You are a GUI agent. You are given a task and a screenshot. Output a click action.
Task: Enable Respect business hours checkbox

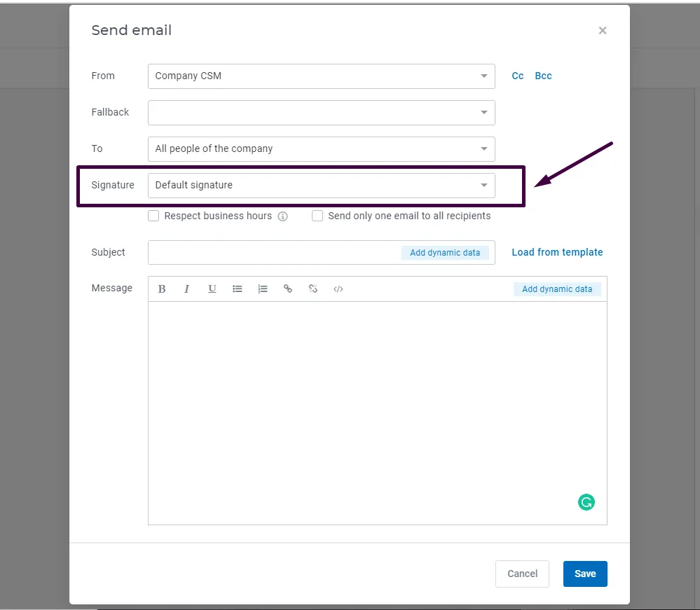153,216
